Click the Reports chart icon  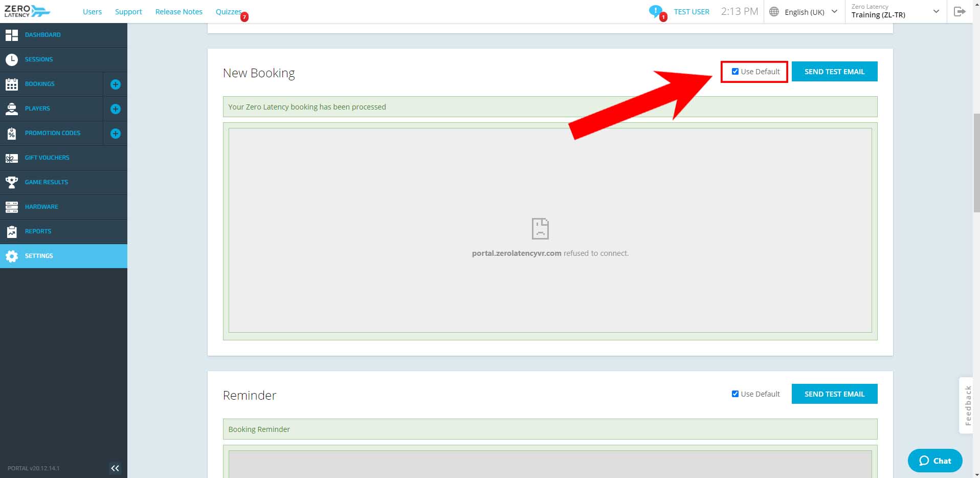(x=12, y=231)
